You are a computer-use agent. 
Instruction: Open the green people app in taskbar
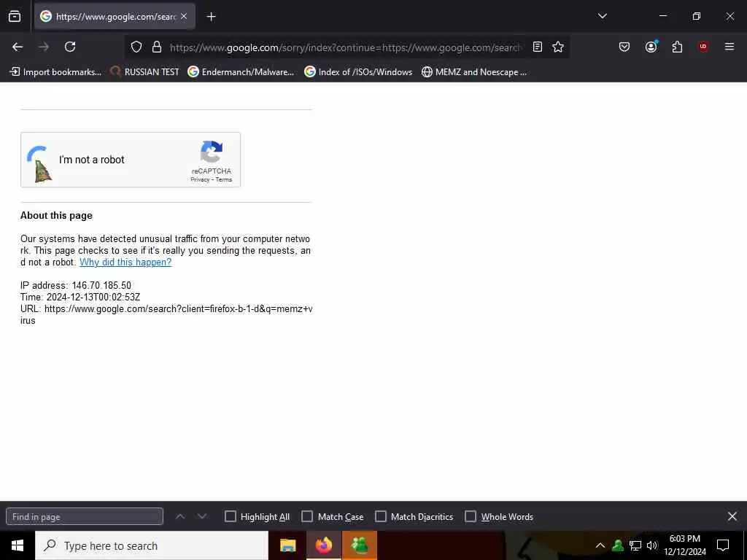pos(360,545)
